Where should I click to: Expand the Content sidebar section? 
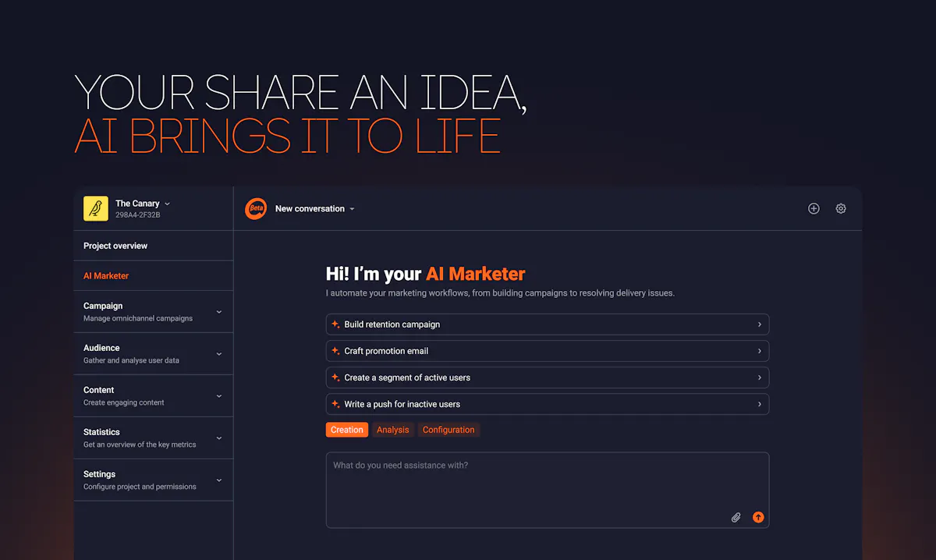(218, 396)
